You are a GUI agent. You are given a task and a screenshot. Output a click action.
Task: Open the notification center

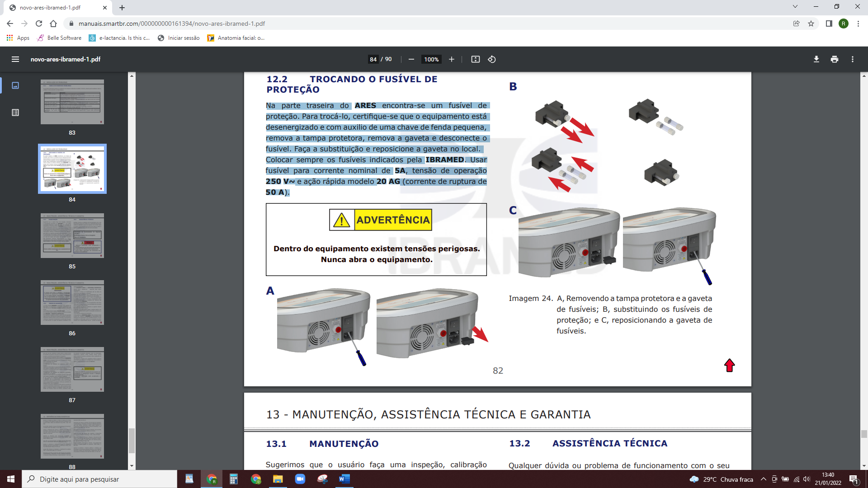[x=854, y=479]
